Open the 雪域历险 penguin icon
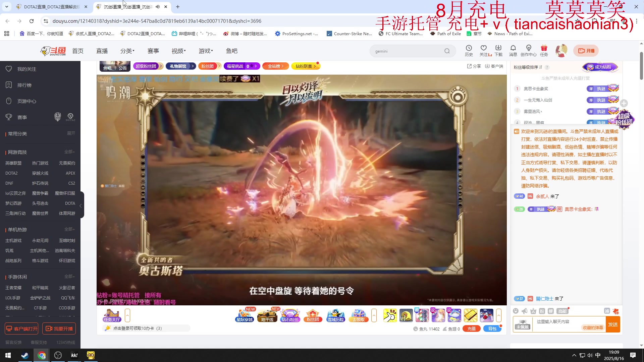The image size is (644, 362). click(336, 315)
